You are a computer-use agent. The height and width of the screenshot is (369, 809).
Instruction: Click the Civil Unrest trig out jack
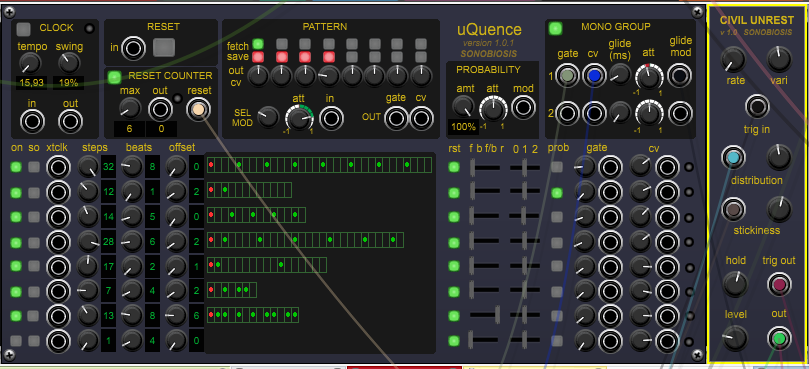pyautogui.click(x=779, y=285)
